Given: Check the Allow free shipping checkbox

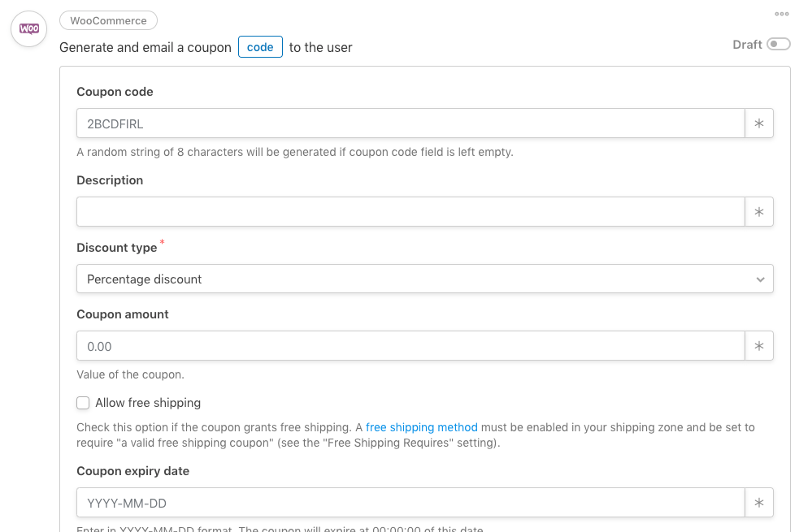Looking at the screenshot, I should pos(83,403).
